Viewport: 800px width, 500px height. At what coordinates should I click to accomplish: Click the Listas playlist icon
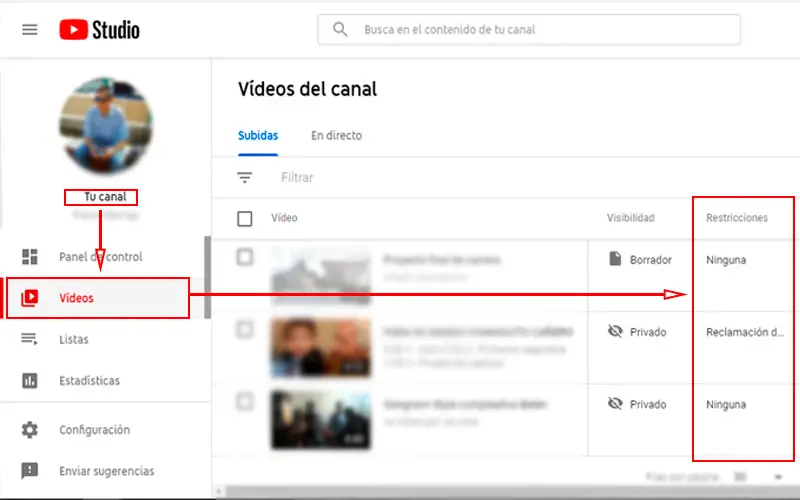coord(30,339)
